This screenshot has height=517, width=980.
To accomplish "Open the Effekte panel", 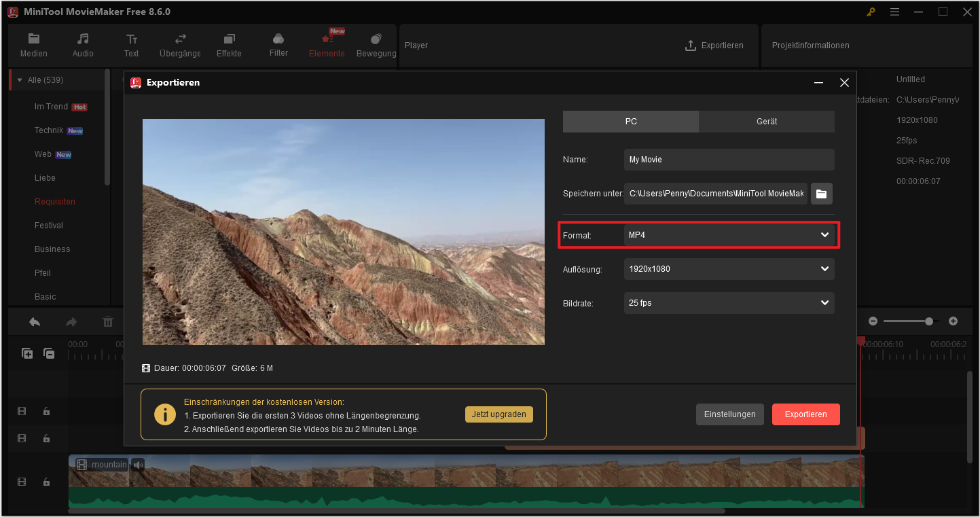I will [x=228, y=44].
